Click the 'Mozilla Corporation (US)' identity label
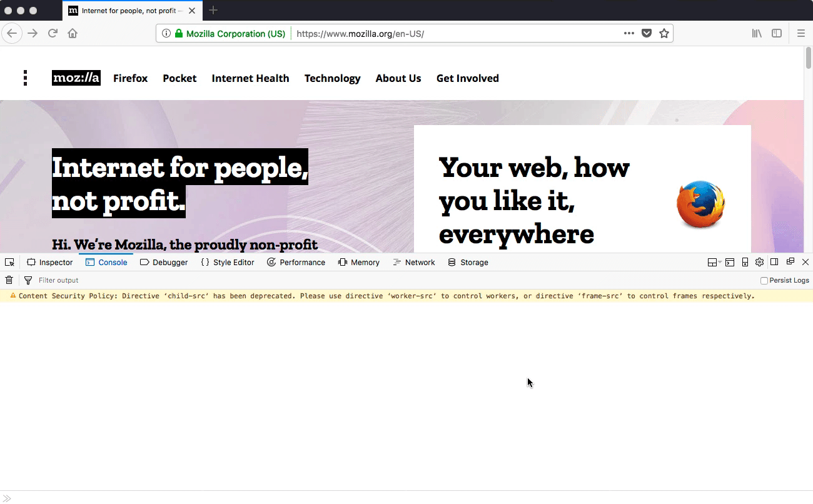Image resolution: width=813 pixels, height=504 pixels. click(x=236, y=34)
